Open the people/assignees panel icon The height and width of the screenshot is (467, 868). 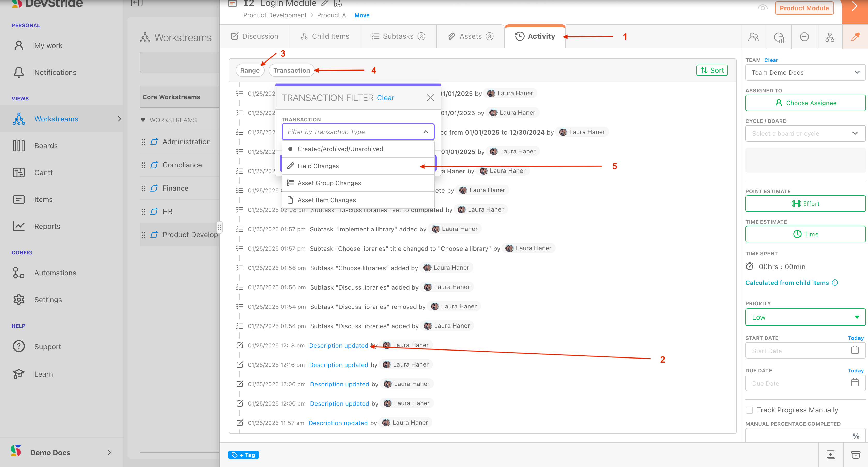coord(753,37)
